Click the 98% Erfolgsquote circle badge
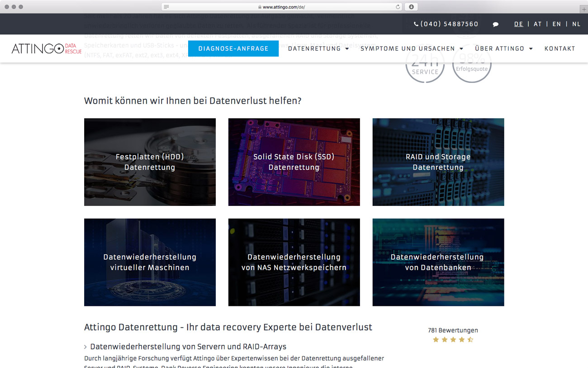 (472, 64)
